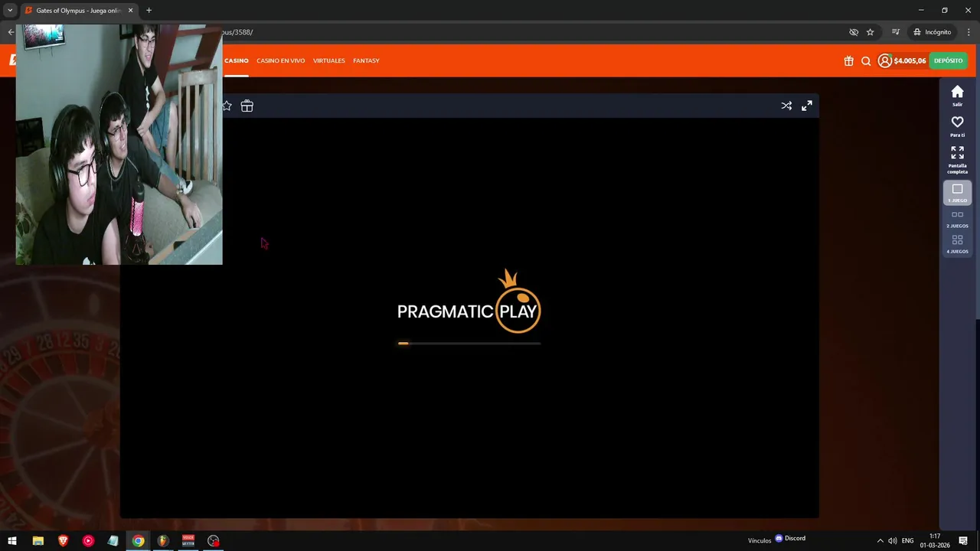Open the tab search dropdown arrow
Viewport: 980px width, 551px height.
pyautogui.click(x=10, y=11)
